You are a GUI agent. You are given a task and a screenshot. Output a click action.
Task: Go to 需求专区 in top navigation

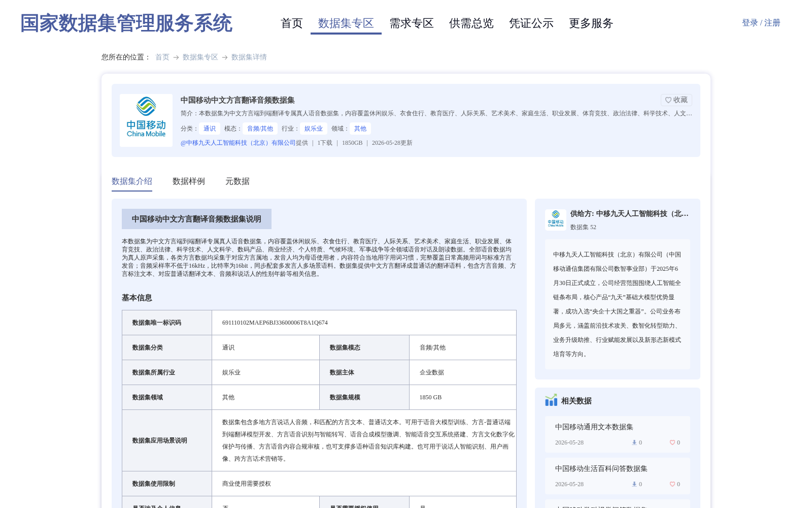pyautogui.click(x=412, y=23)
